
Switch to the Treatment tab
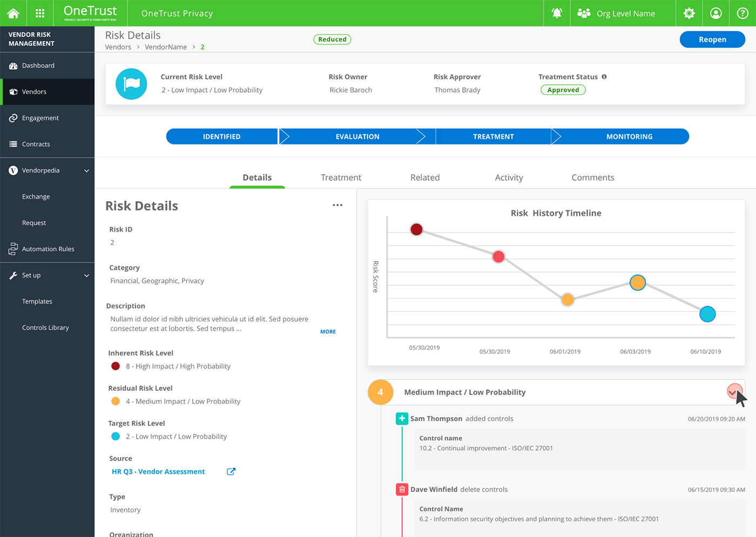coord(341,177)
